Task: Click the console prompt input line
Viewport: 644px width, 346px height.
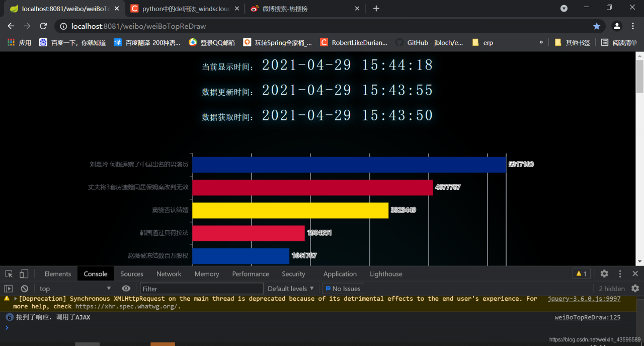Action: pos(322,328)
